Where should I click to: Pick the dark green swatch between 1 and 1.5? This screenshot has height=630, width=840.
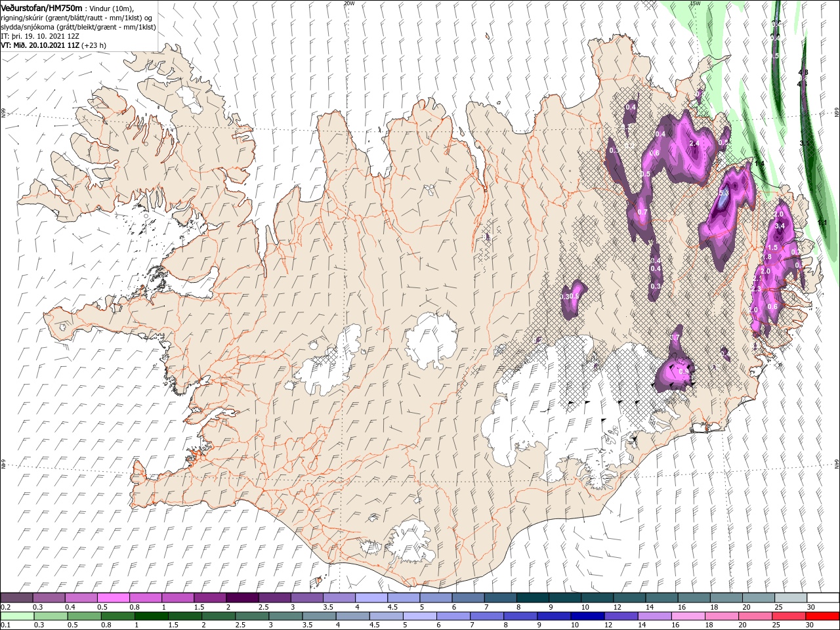[x=152, y=616]
